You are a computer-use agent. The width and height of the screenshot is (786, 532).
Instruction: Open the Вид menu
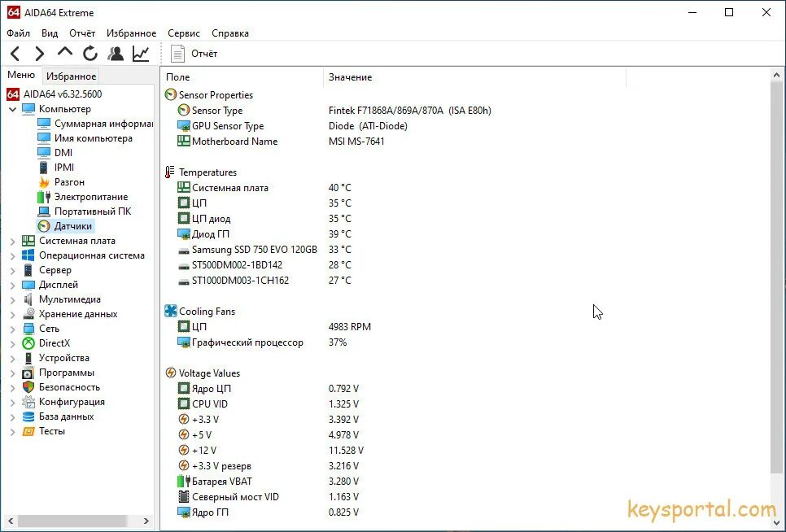(50, 33)
